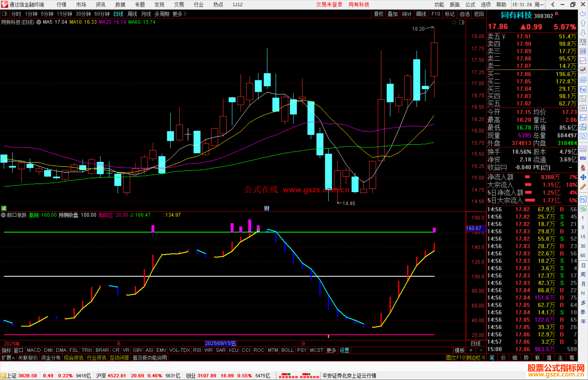Open the 复权 dropdown in chart toolbar

pyautogui.click(x=379, y=14)
